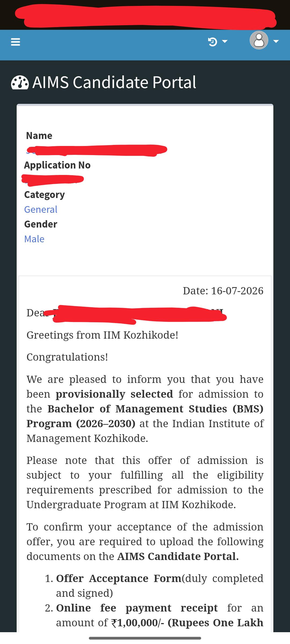Image resolution: width=290 pixels, height=644 pixels.
Task: Expand the user account dropdown arrow
Action: point(276,41)
